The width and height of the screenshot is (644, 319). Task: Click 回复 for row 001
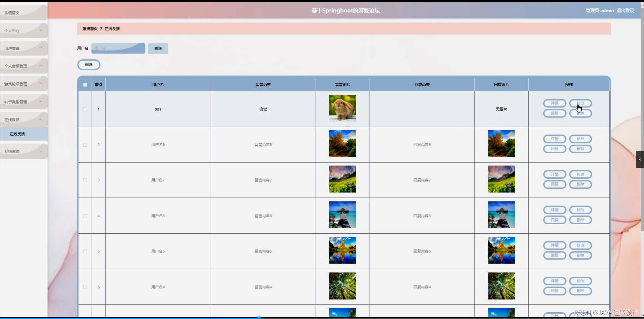point(555,113)
